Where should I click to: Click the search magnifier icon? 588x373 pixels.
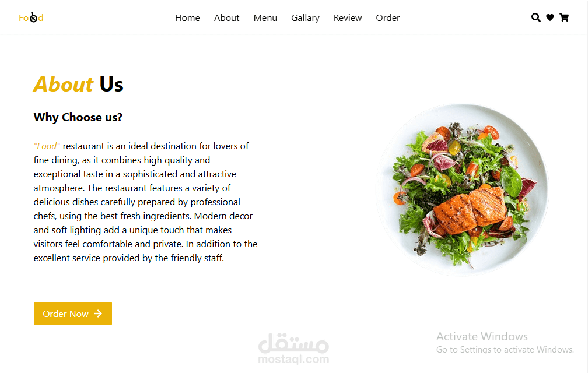point(536,17)
